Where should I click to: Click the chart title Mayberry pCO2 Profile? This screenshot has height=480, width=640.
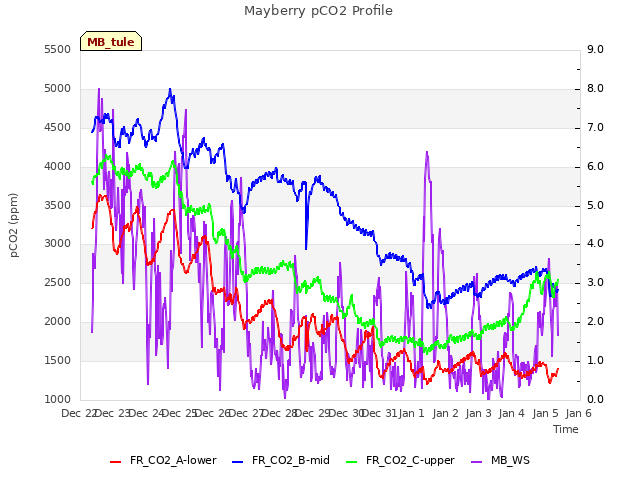tap(318, 11)
